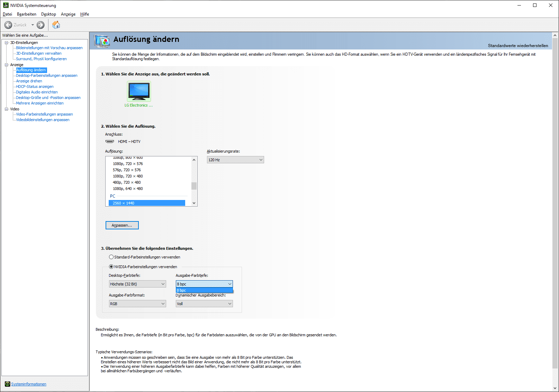Image resolution: width=559 pixels, height=392 pixels.
Task: Open Bildeinstellungen mit Vorschau anpassen
Action: [x=49, y=48]
